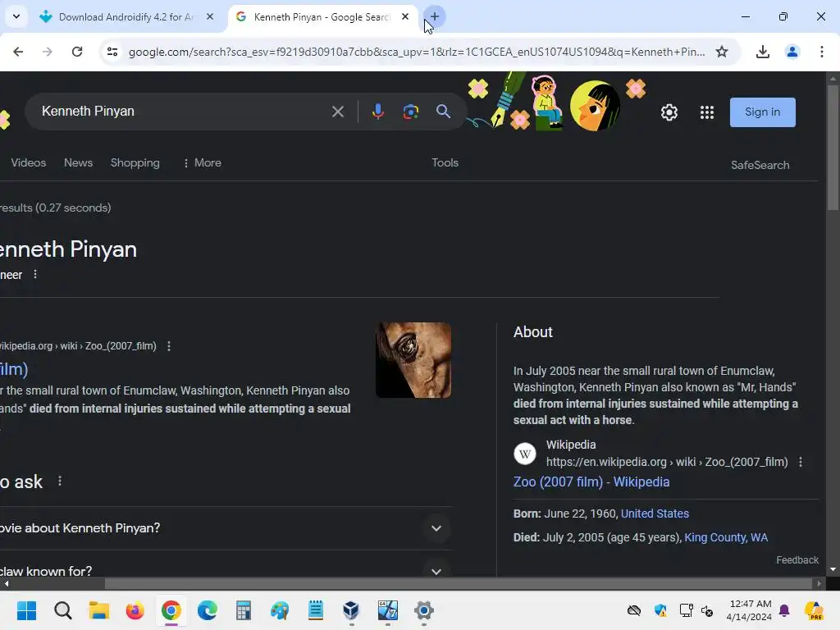Viewport: 840px width, 630px height.
Task: Open the horse eye thumbnail image
Action: pyautogui.click(x=413, y=360)
